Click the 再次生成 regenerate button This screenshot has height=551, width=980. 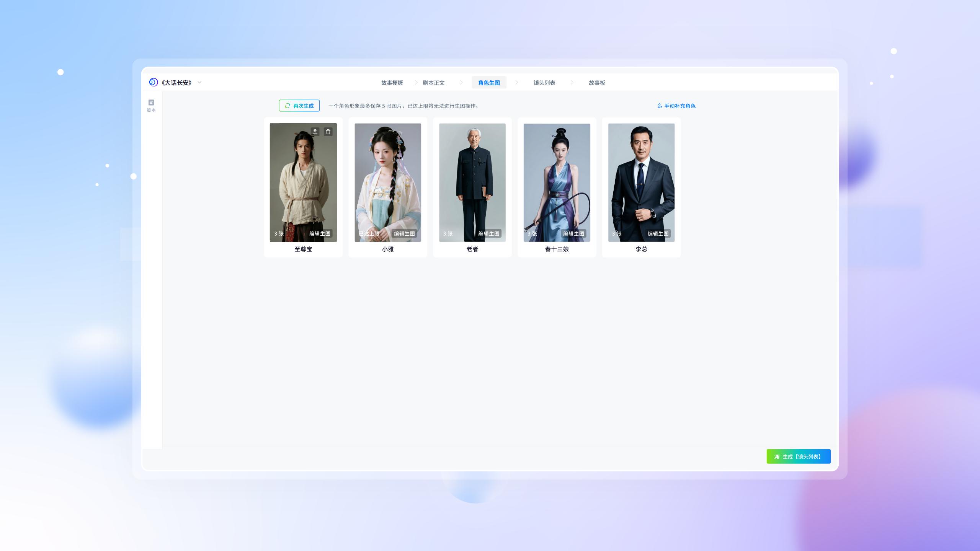[299, 106]
